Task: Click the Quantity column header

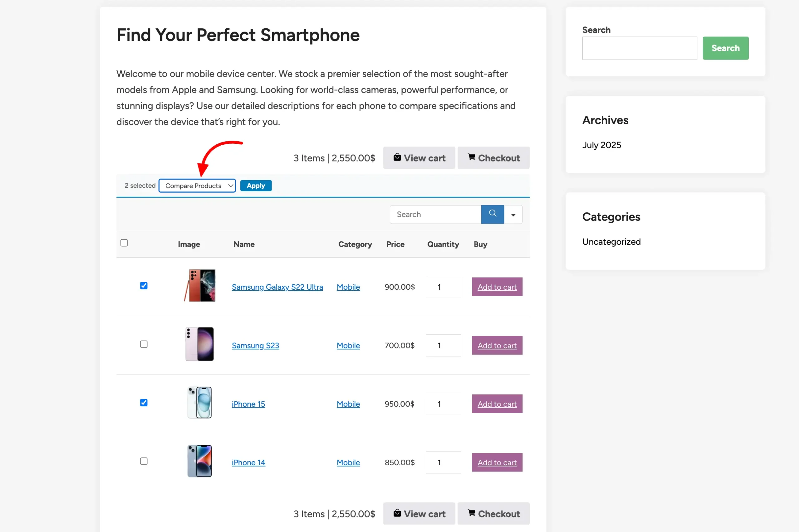Action: pos(443,244)
